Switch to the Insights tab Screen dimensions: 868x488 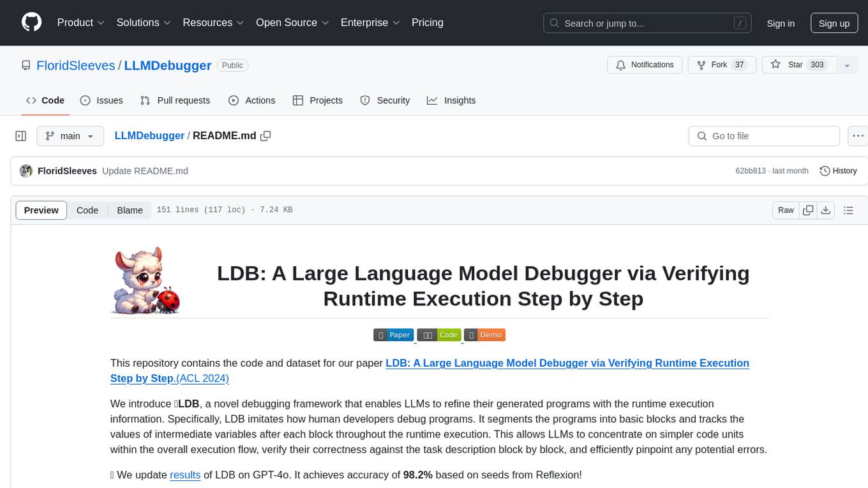click(451, 100)
